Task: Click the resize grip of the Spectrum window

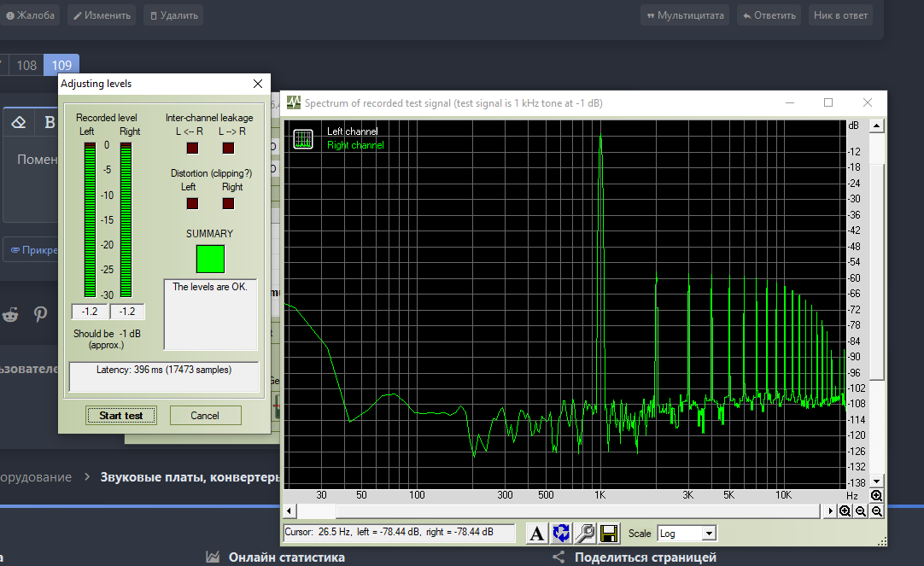Action: pos(882,542)
